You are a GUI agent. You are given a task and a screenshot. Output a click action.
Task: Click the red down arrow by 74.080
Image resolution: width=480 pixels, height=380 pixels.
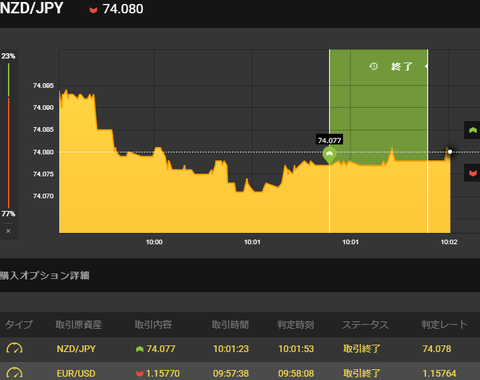click(x=93, y=10)
